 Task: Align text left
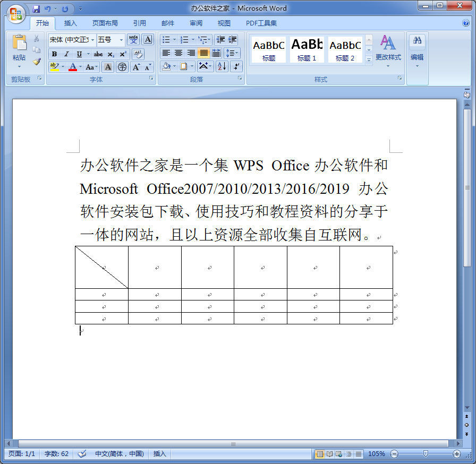click(x=166, y=53)
